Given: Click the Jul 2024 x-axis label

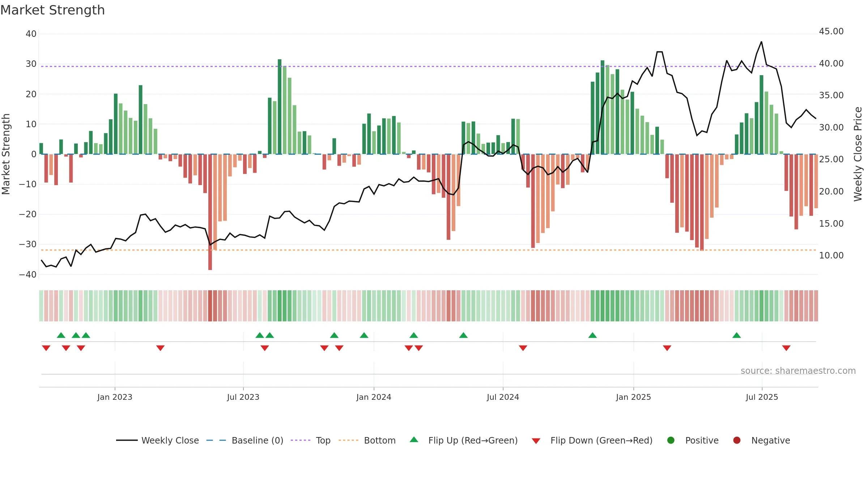Looking at the screenshot, I should [x=503, y=397].
